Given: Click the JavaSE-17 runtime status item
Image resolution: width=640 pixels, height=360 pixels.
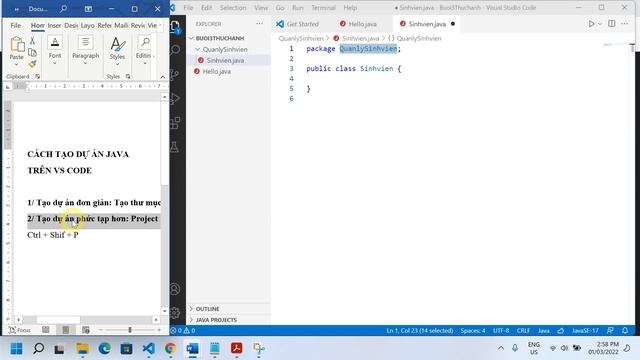Looking at the screenshot, I should point(585,330).
